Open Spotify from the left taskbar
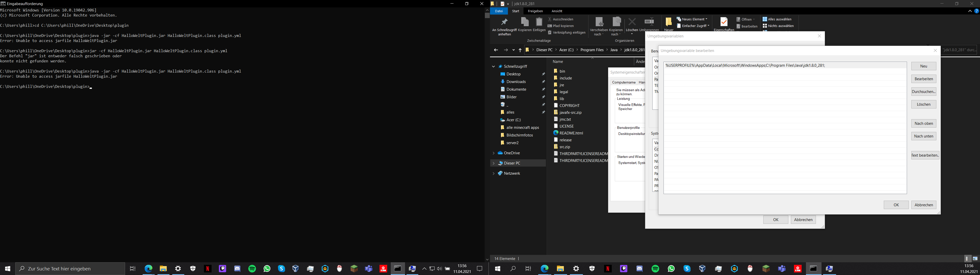This screenshot has width=980, height=275. pyautogui.click(x=252, y=269)
